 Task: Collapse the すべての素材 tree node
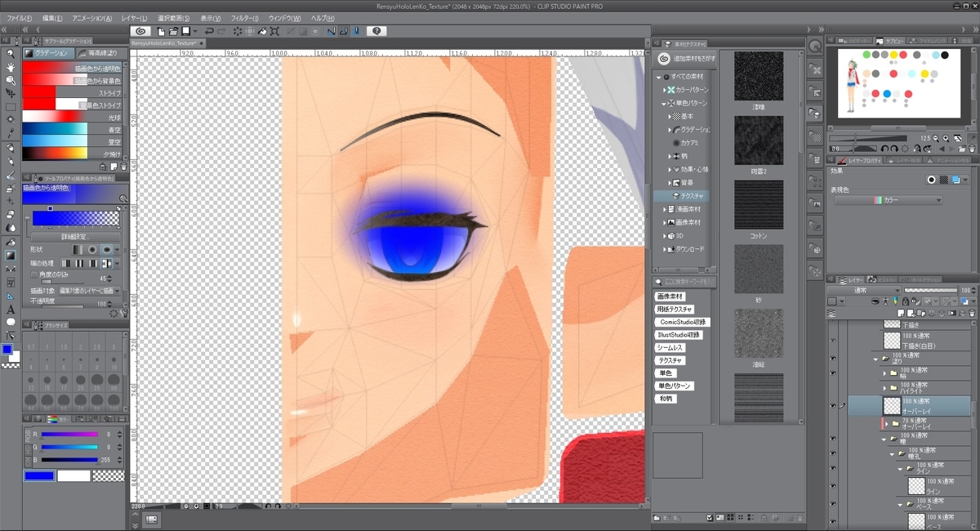pos(659,76)
